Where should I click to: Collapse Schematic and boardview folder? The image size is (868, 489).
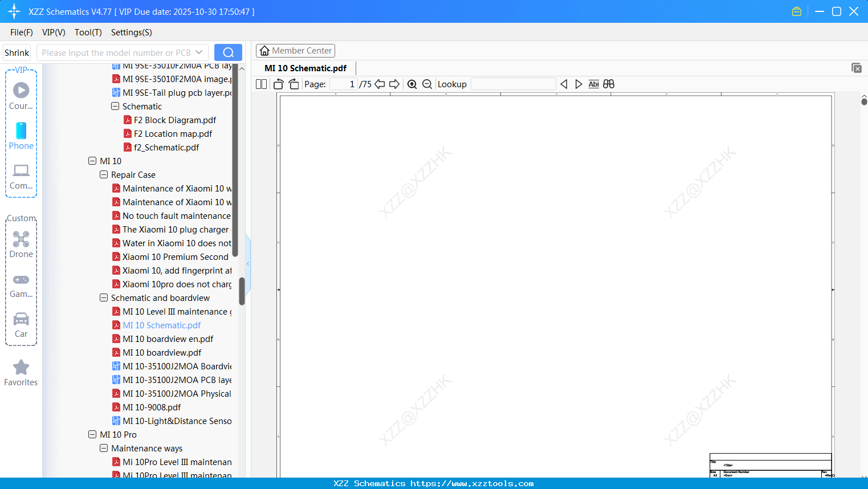tap(104, 298)
